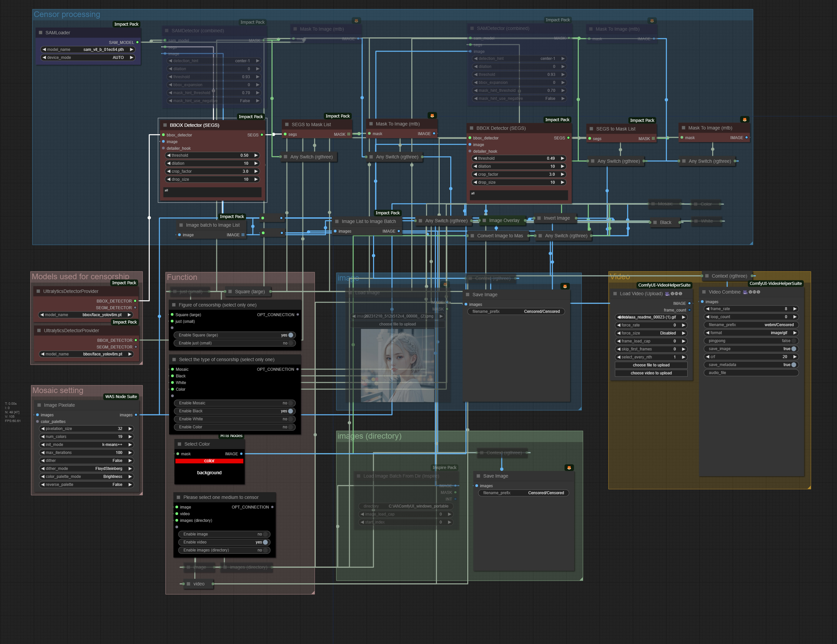Click the filename_prefix webm/Censored field
This screenshot has width=837, height=644.
click(751, 325)
